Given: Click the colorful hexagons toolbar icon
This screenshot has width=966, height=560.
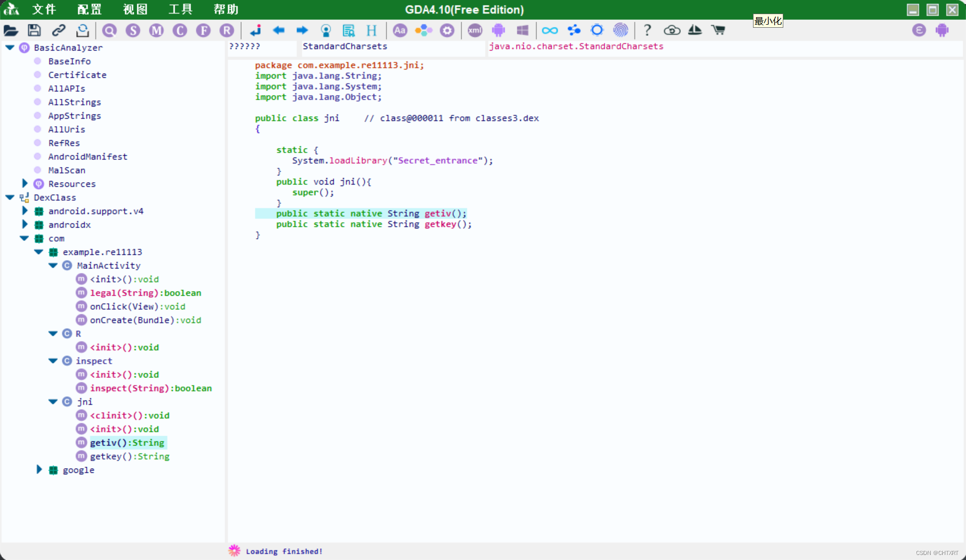Looking at the screenshot, I should coord(423,30).
